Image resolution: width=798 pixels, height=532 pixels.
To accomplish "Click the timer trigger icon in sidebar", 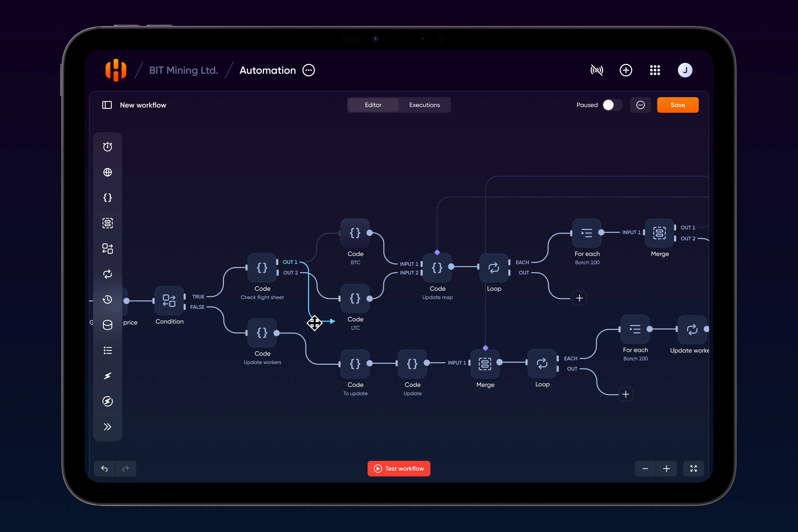I will pos(108,147).
